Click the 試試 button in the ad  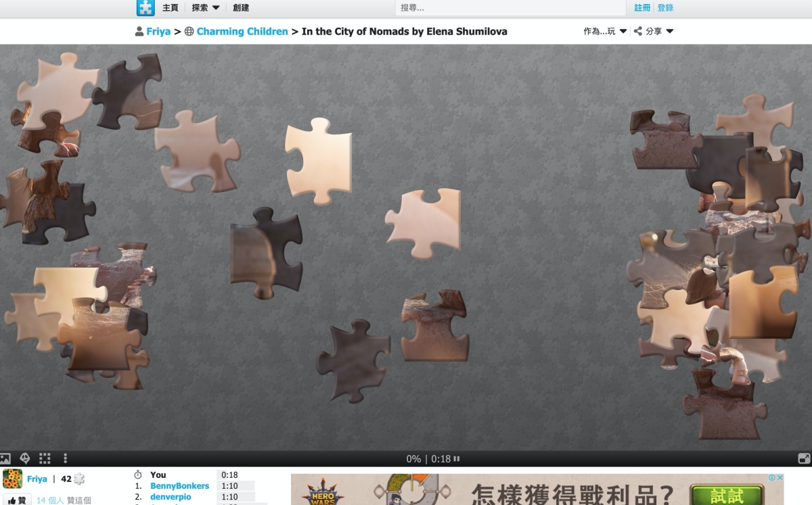pos(727,495)
